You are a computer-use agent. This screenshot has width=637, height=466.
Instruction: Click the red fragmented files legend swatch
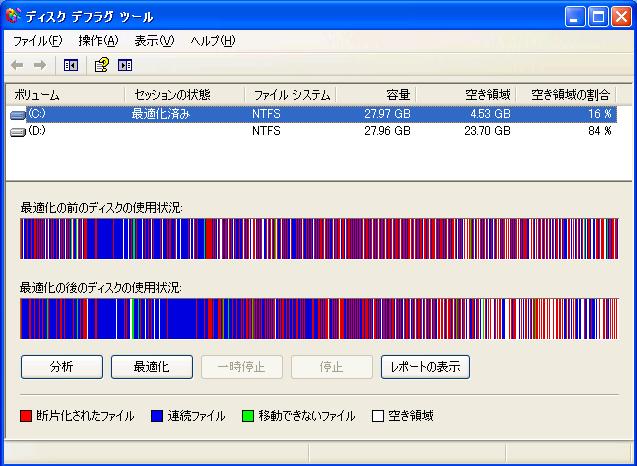coord(26,416)
